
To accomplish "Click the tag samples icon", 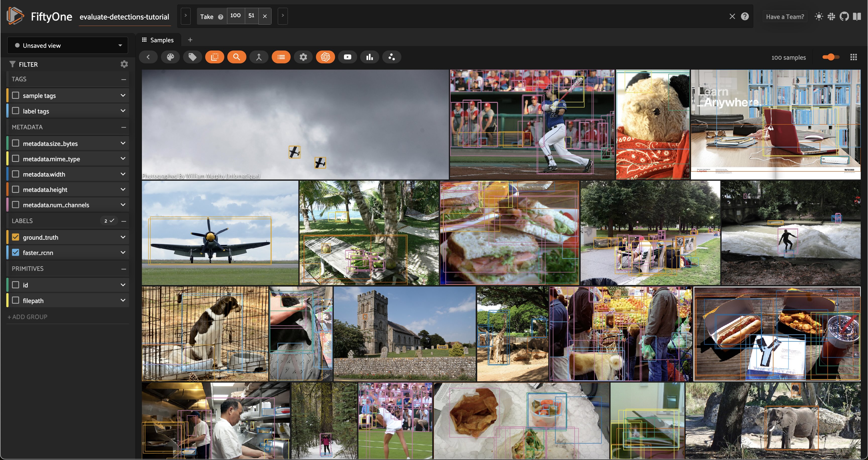I will tap(192, 57).
